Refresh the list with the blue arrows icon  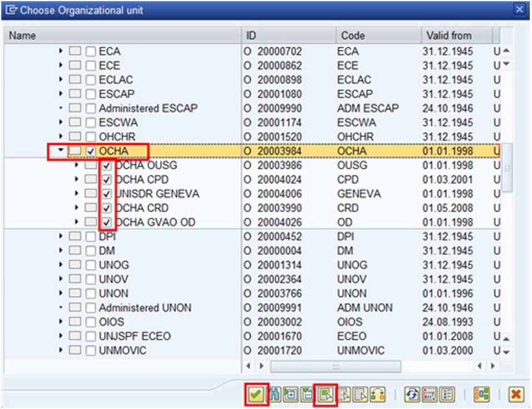412,395
